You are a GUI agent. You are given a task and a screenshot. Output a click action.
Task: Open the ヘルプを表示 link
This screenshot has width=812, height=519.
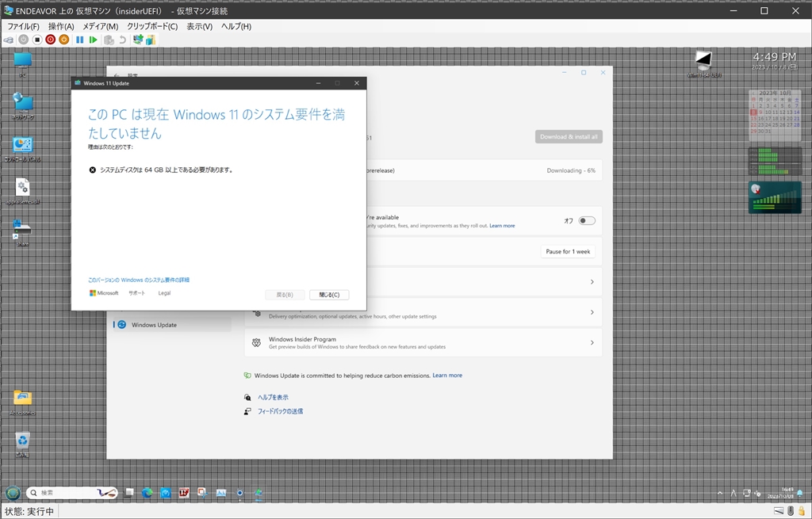[x=273, y=398]
